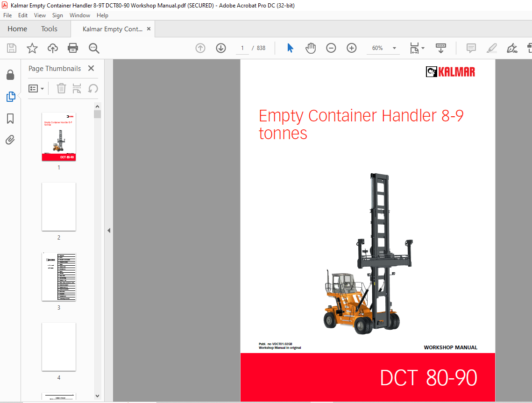
Task: Activate the Hand pan tool
Action: [311, 48]
